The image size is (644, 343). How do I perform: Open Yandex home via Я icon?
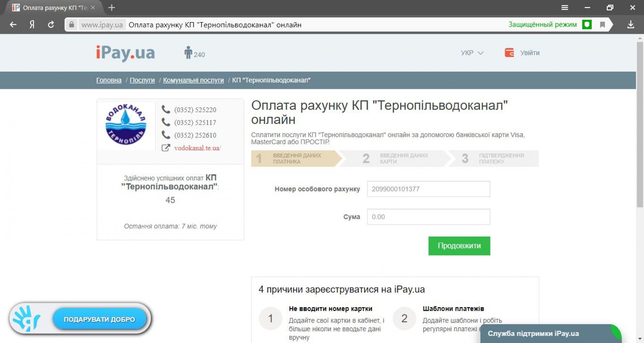pos(32,24)
